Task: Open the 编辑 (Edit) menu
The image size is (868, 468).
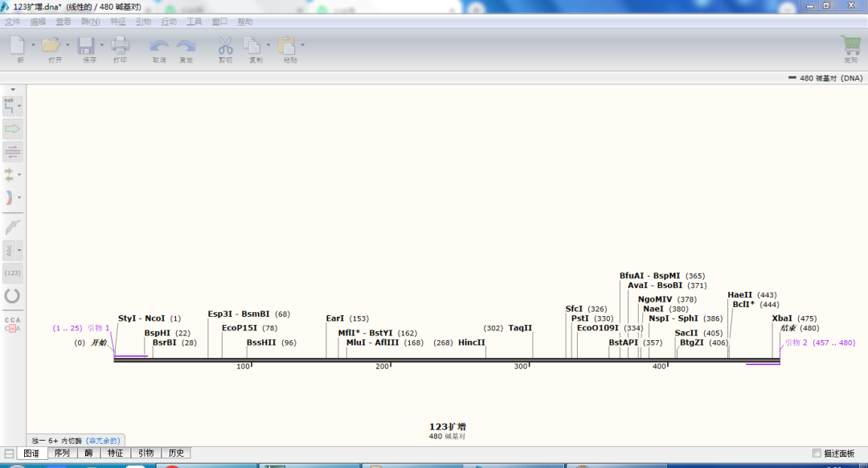Action: click(x=39, y=22)
